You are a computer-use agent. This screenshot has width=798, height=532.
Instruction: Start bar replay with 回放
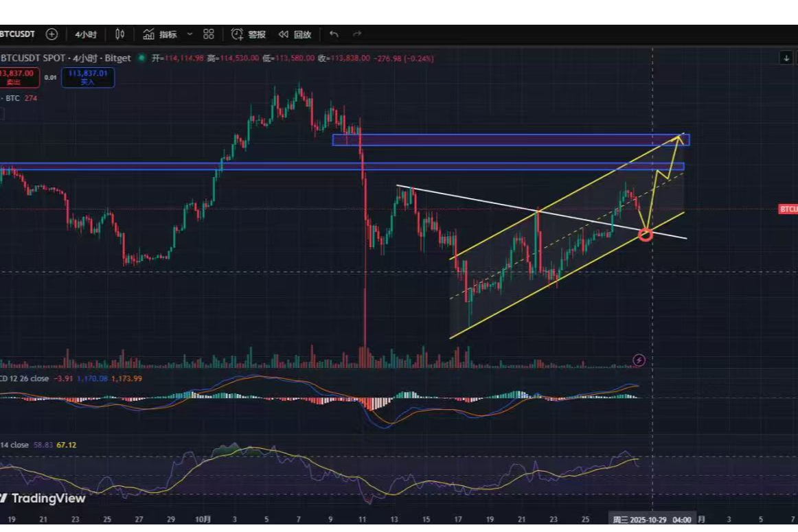tap(295, 34)
